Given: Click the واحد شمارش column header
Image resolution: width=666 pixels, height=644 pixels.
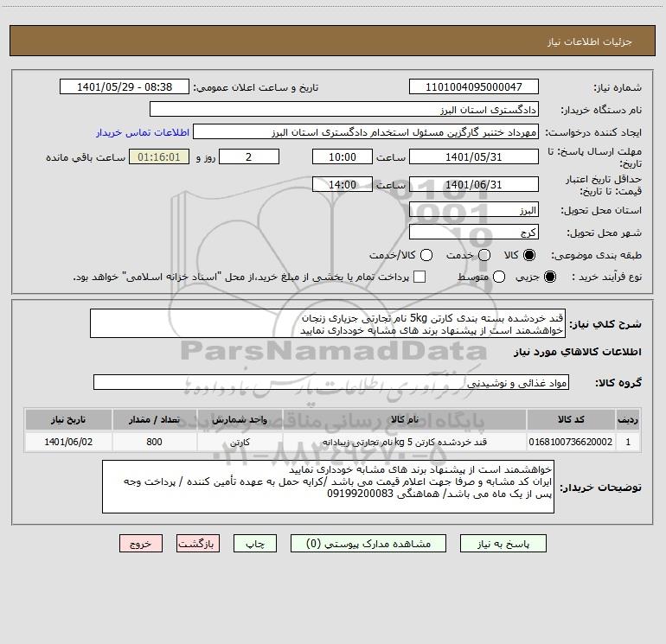Looking at the screenshot, I should (x=240, y=419).
